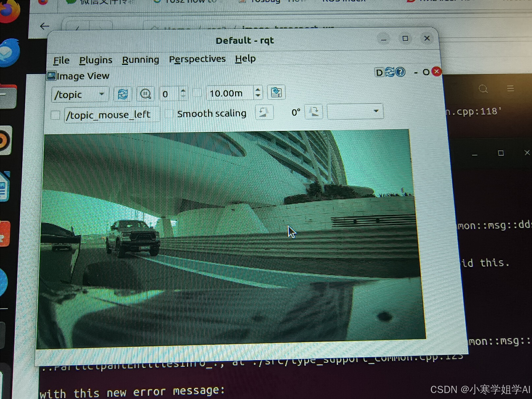Increase the spinbox value showing 0
Screen dimensions: 532x399
(x=183, y=90)
